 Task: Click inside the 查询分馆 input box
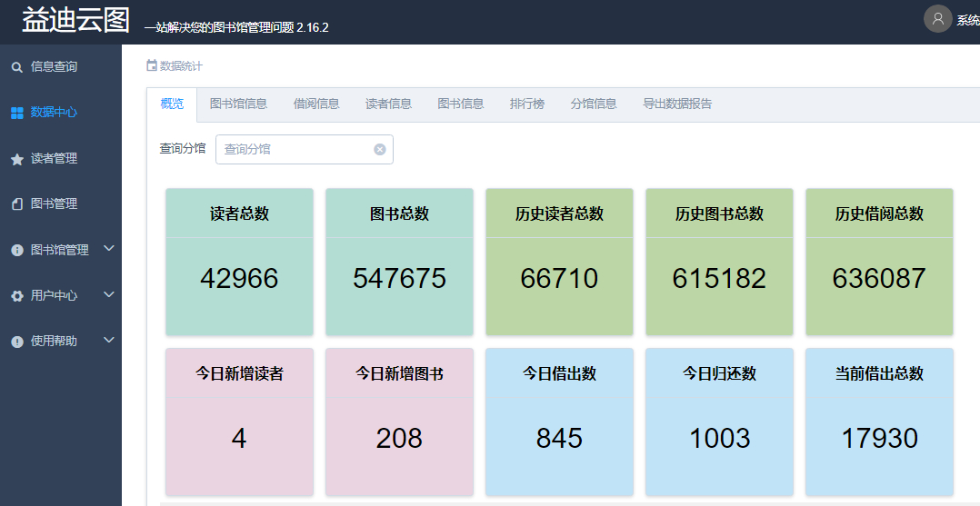tap(293, 149)
